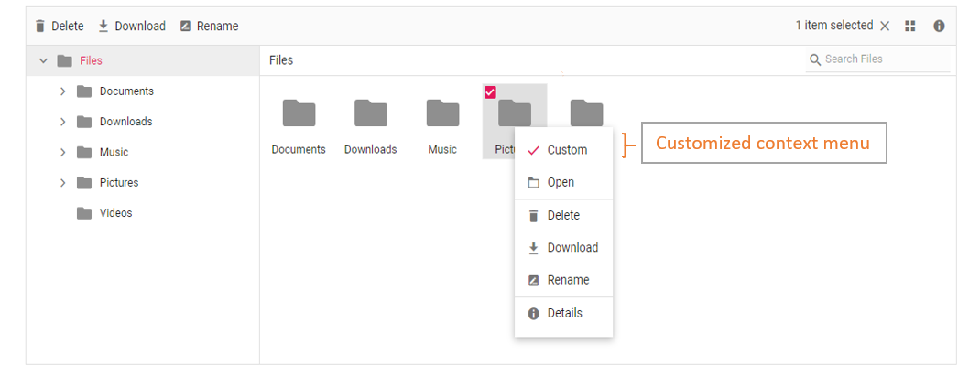This screenshot has width=980, height=387.
Task: Click the Delete trash icon in toolbar
Action: click(x=40, y=27)
